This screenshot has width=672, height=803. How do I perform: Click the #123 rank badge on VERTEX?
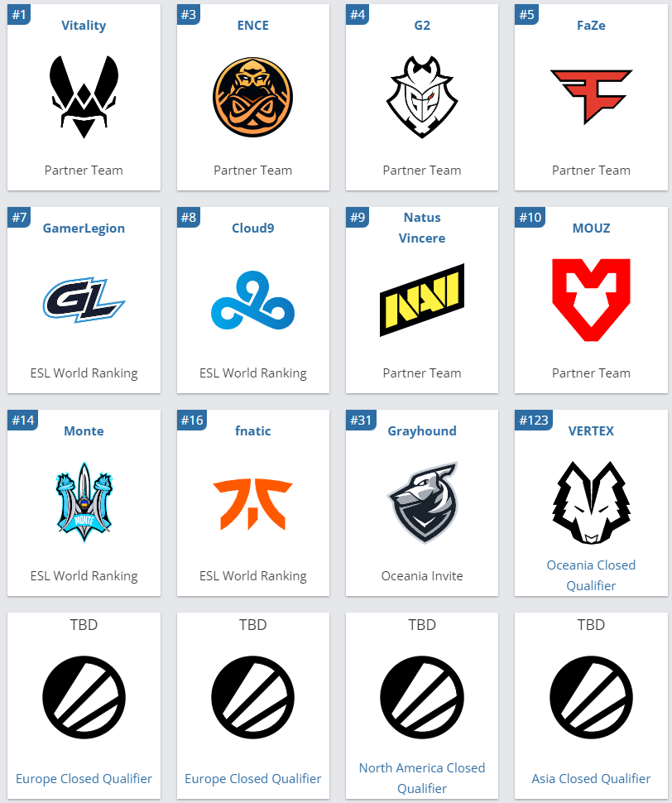[534, 420]
